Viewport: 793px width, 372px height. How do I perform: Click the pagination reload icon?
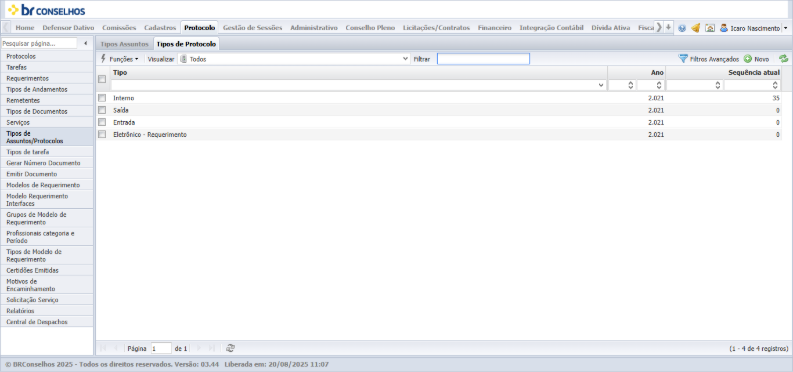(230, 348)
